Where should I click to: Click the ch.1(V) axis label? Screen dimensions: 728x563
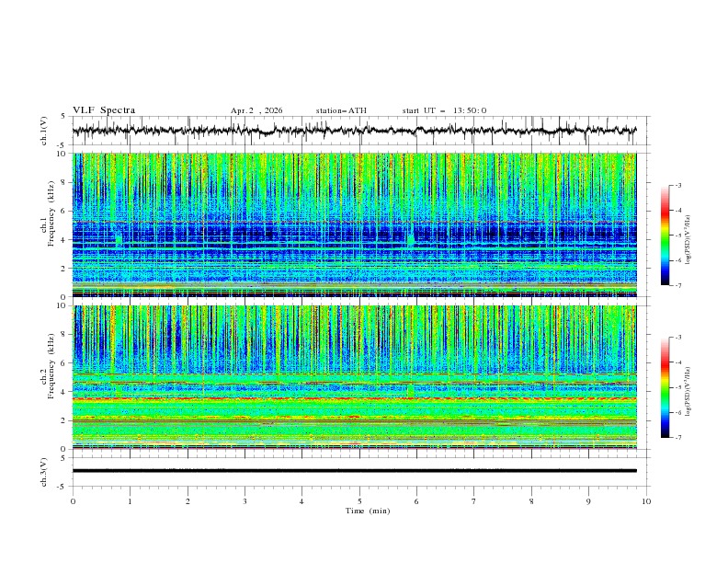click(45, 131)
